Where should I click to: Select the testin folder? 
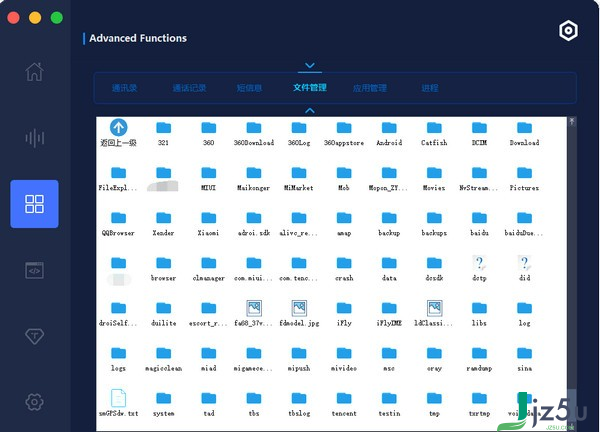[x=389, y=404]
